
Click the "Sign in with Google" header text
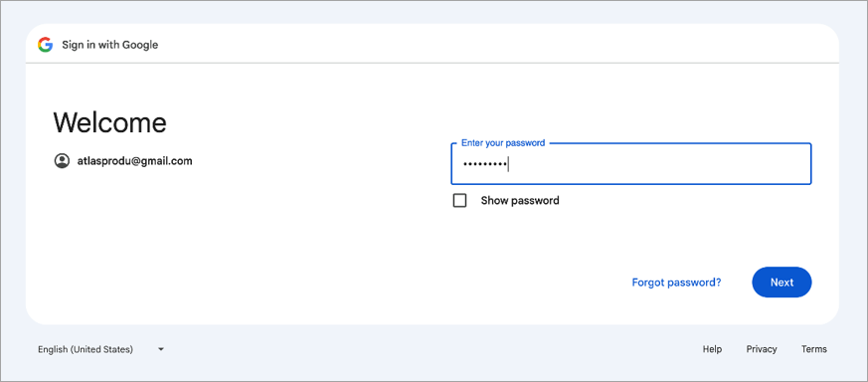(109, 45)
